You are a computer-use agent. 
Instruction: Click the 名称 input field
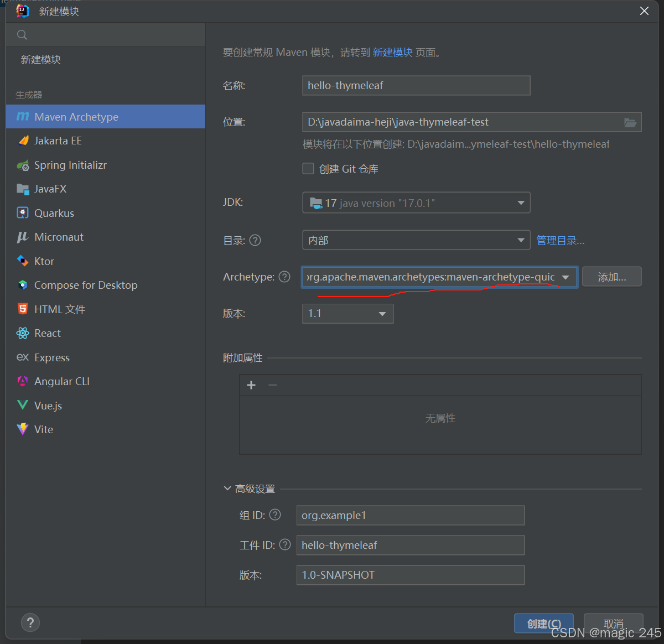[x=416, y=85]
